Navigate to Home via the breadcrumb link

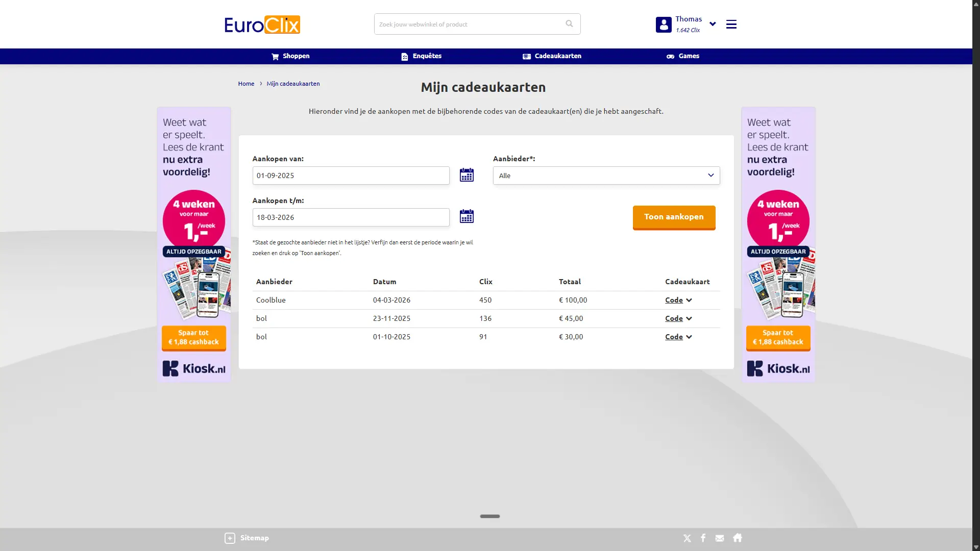pyautogui.click(x=246, y=83)
